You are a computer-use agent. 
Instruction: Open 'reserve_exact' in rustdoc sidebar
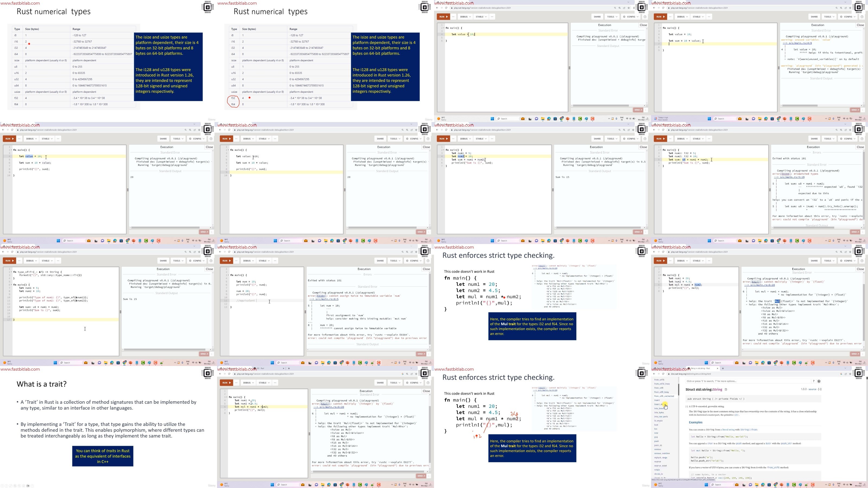(x=660, y=466)
